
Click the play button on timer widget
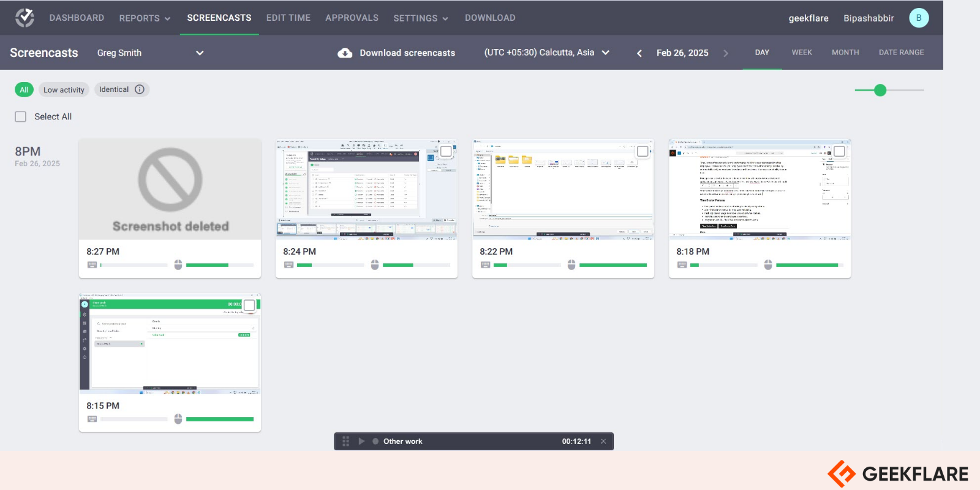(361, 441)
